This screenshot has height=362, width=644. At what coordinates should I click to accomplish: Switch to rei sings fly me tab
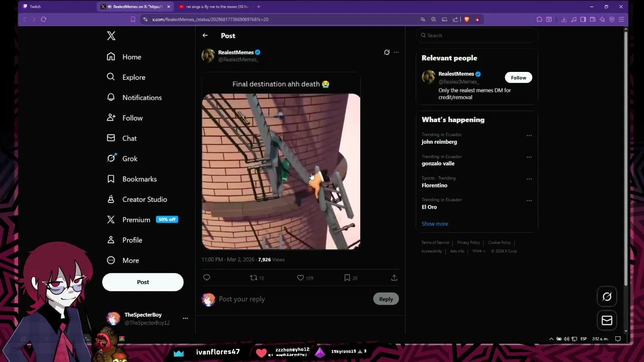(214, 7)
